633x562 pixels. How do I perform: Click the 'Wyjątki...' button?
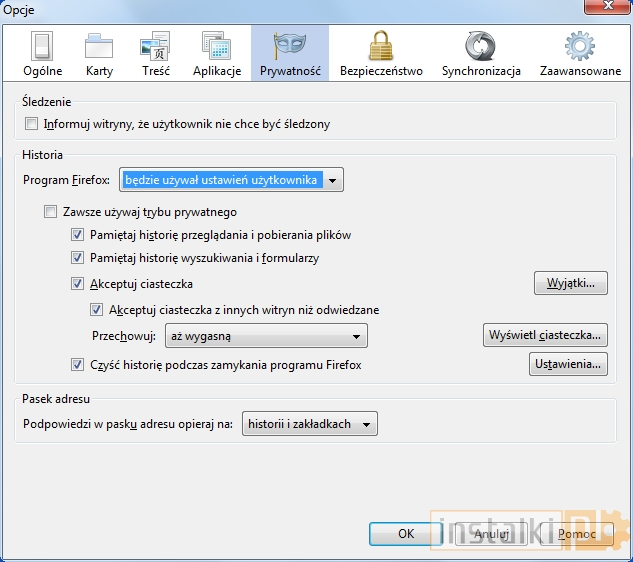[570, 283]
